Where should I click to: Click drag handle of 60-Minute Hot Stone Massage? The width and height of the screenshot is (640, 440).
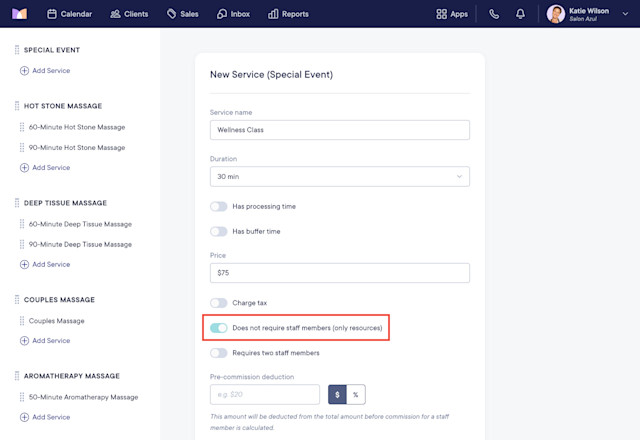(22, 127)
